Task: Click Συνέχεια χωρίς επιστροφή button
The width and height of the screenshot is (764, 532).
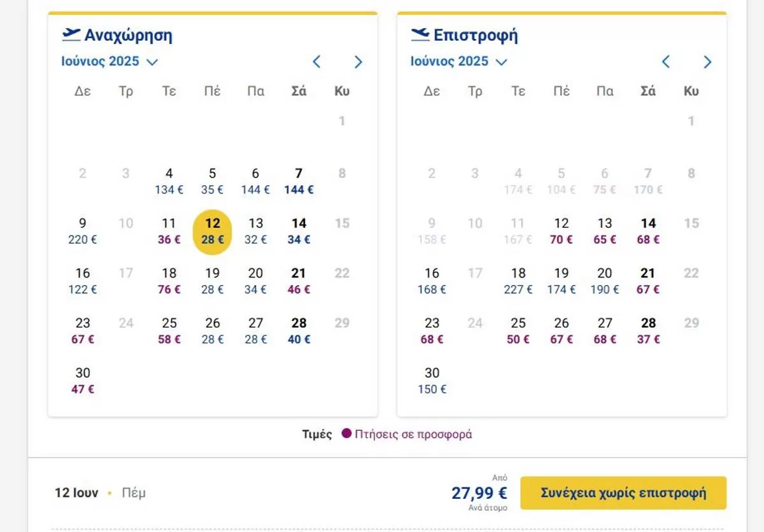Action: pyautogui.click(x=623, y=493)
